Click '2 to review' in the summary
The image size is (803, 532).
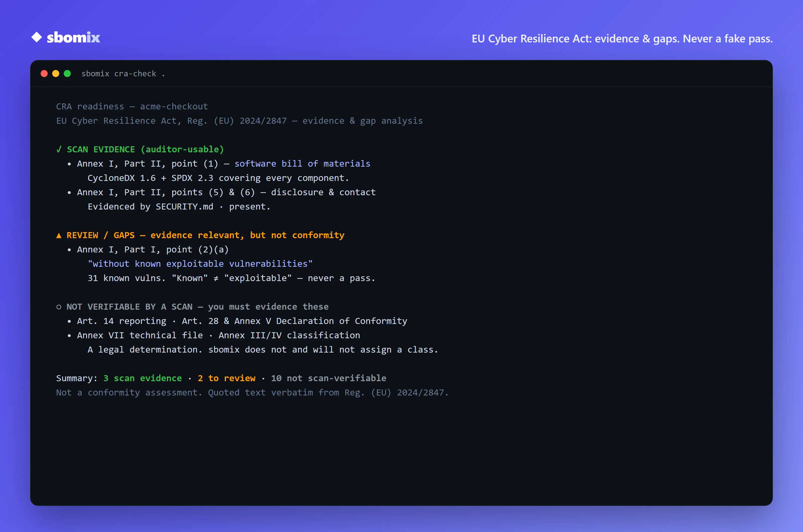coord(227,378)
